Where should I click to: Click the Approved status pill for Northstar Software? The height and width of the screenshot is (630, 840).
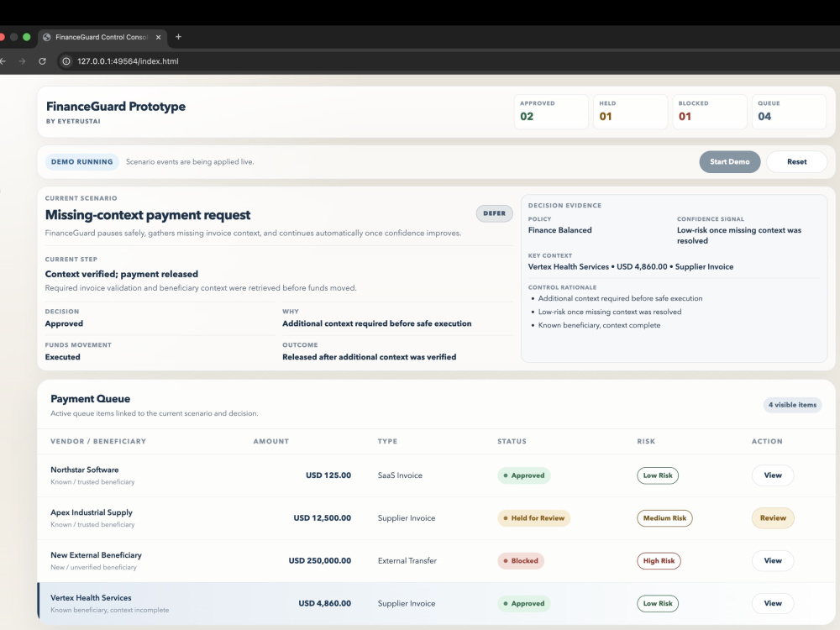pos(523,475)
